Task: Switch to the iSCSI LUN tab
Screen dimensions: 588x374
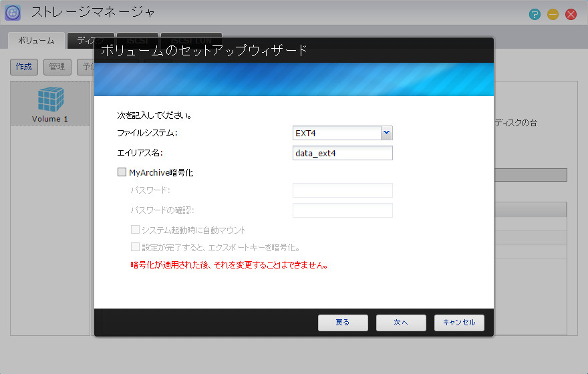Action: click(191, 41)
